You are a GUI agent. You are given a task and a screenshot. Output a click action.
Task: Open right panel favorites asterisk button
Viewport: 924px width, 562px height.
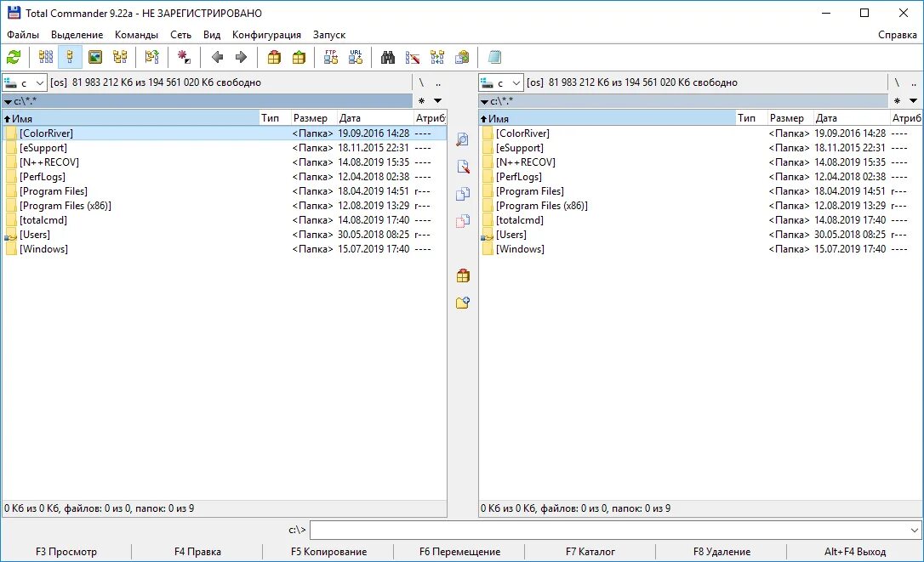point(897,100)
